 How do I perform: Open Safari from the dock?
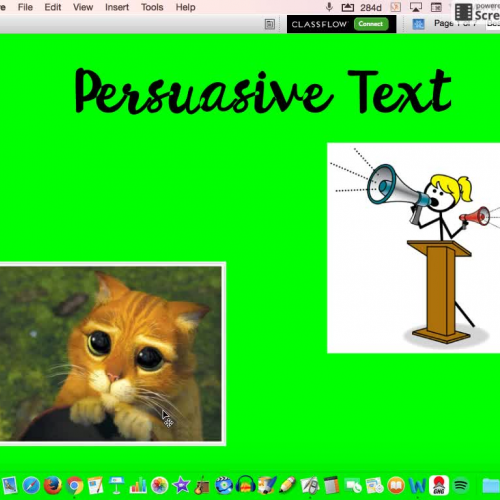tap(31, 486)
